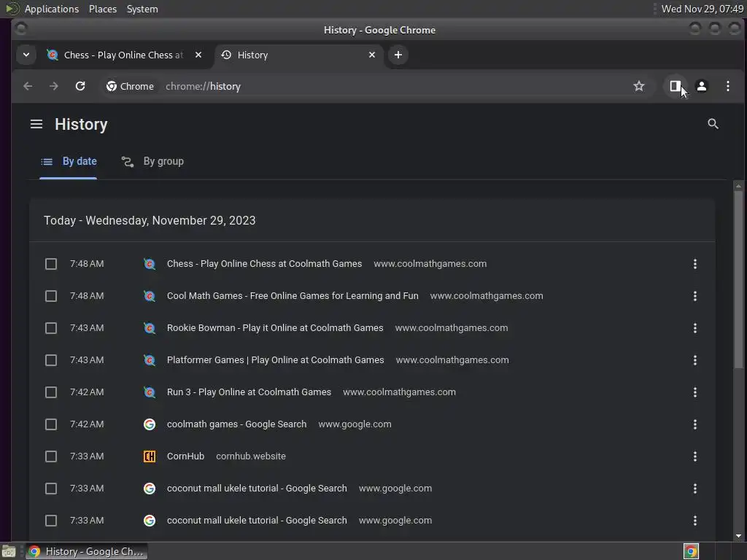Check the first coconut mall ukele tutorial box
This screenshot has height=560, width=747.
(x=51, y=489)
